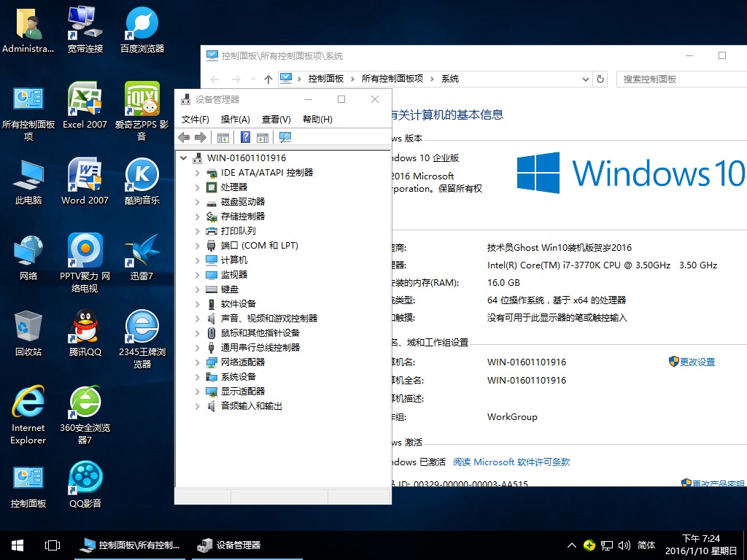Show hidden tray icons chevron

coord(572,545)
